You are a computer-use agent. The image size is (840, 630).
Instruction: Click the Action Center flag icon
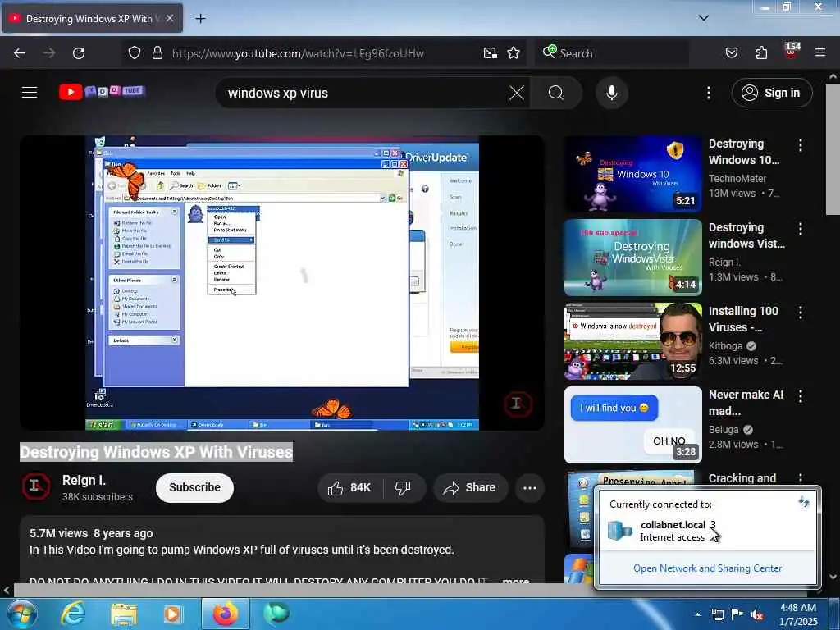click(737, 614)
